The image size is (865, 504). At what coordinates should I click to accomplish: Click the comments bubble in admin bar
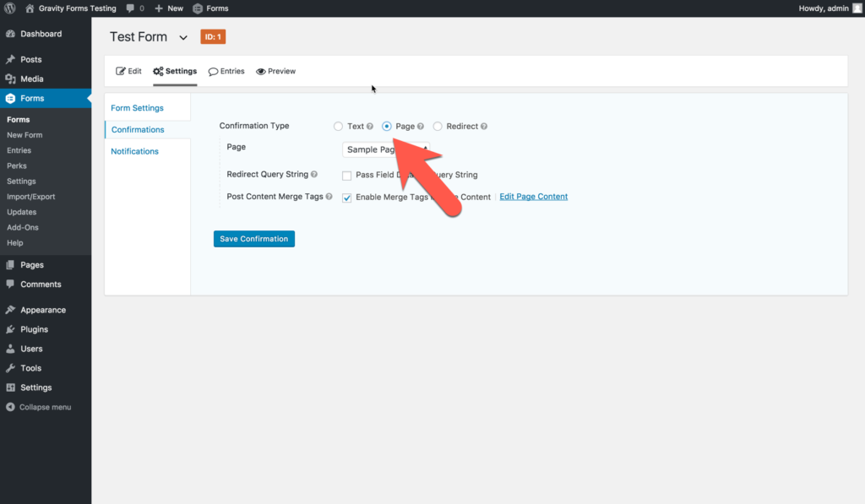click(132, 8)
